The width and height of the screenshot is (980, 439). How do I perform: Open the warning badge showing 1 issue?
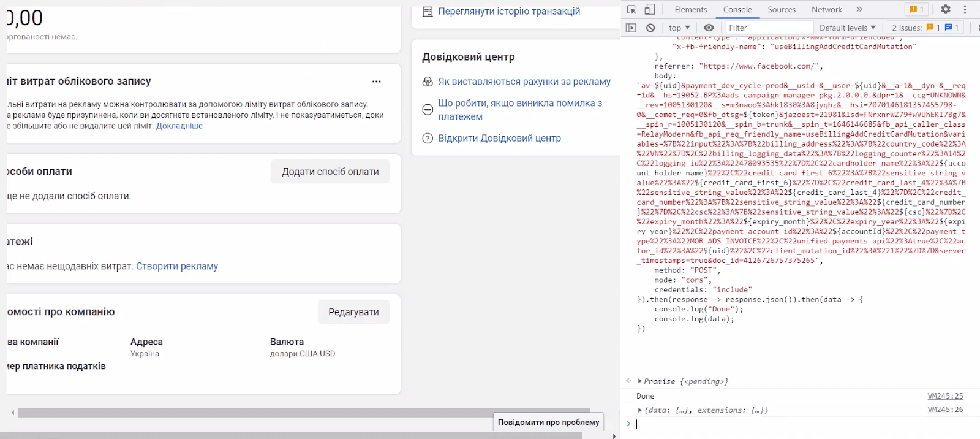point(916,9)
